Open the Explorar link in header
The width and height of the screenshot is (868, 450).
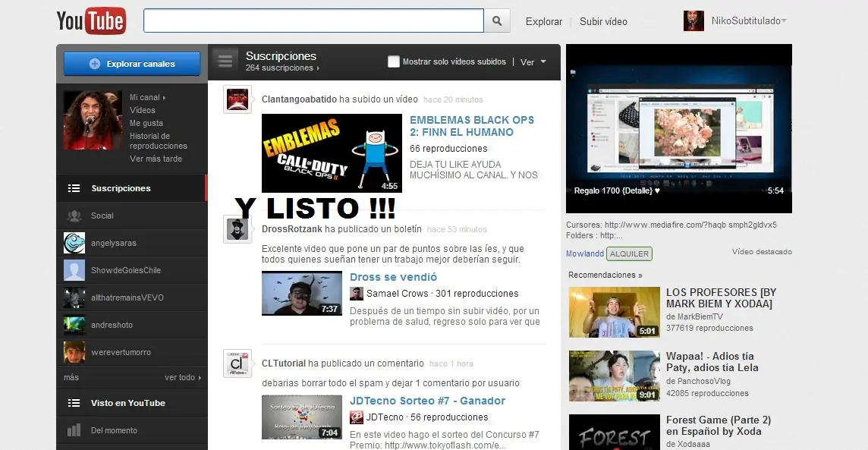click(x=543, y=21)
